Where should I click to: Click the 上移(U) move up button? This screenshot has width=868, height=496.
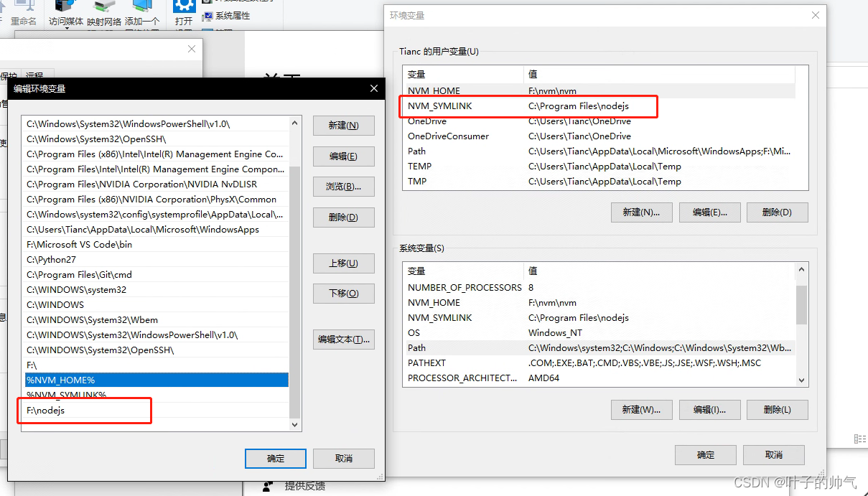coord(343,263)
